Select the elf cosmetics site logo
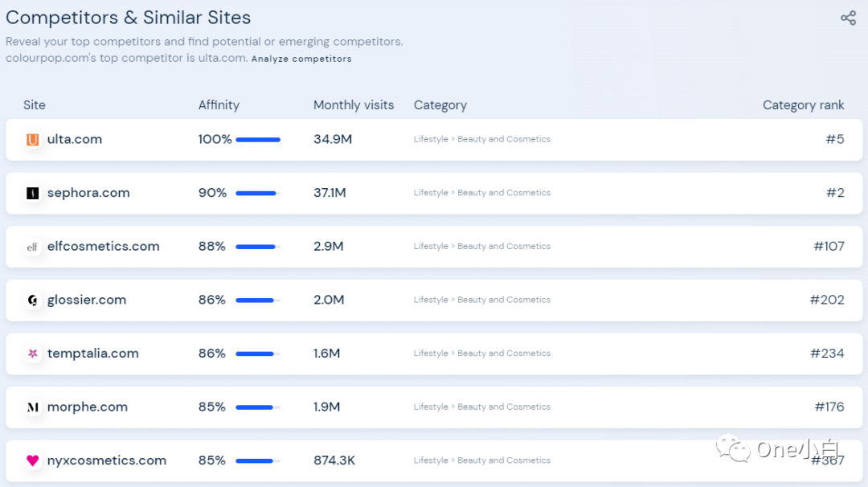 32,246
